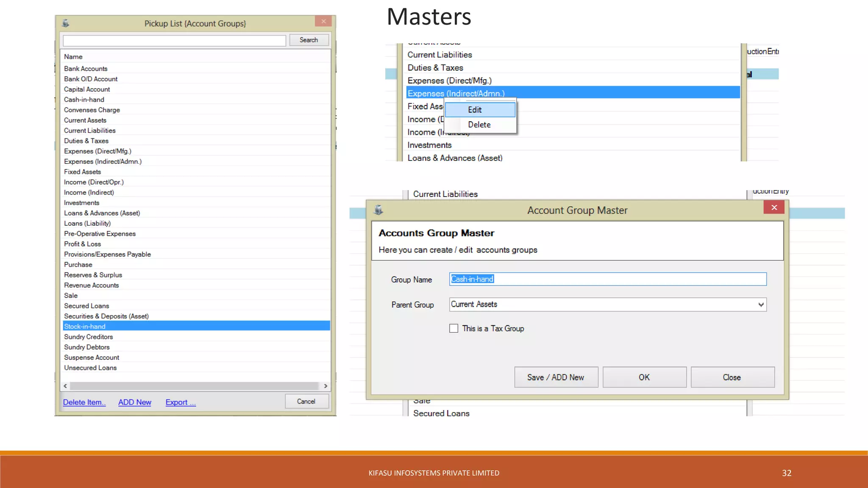Select Revenue Accounts in the list

196,285
